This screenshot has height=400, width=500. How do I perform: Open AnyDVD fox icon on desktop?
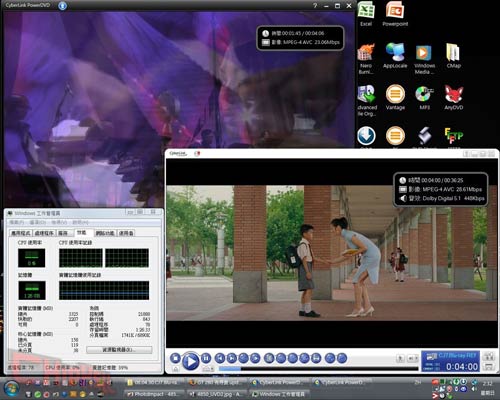pyautogui.click(x=454, y=97)
